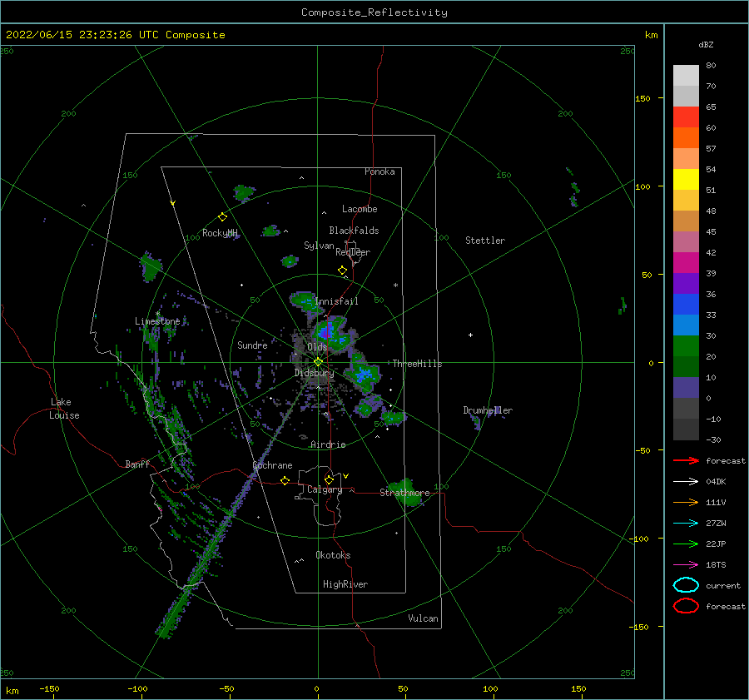Click the Sylvan label
Viewport: 749px width, 700px height.
(319, 246)
